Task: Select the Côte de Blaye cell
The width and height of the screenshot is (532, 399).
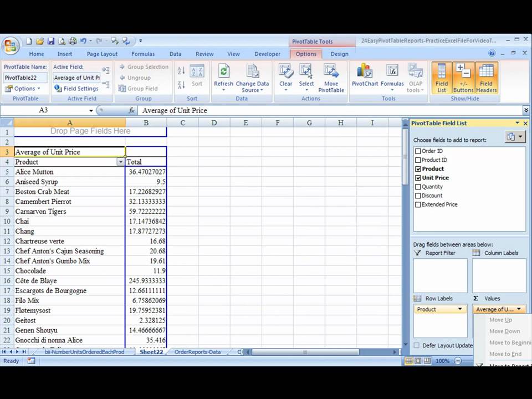Action: tap(69, 280)
